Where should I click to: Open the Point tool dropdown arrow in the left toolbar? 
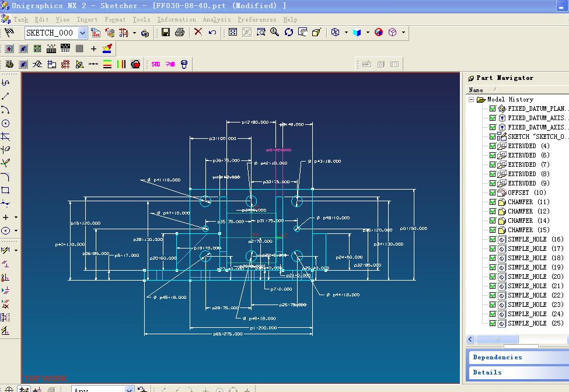pyautogui.click(x=16, y=217)
